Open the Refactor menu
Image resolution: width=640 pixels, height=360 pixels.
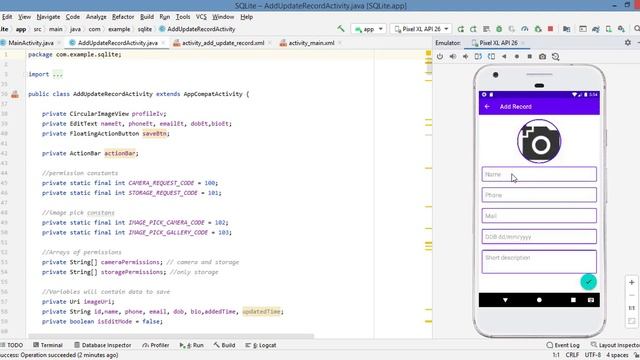[x=123, y=17]
